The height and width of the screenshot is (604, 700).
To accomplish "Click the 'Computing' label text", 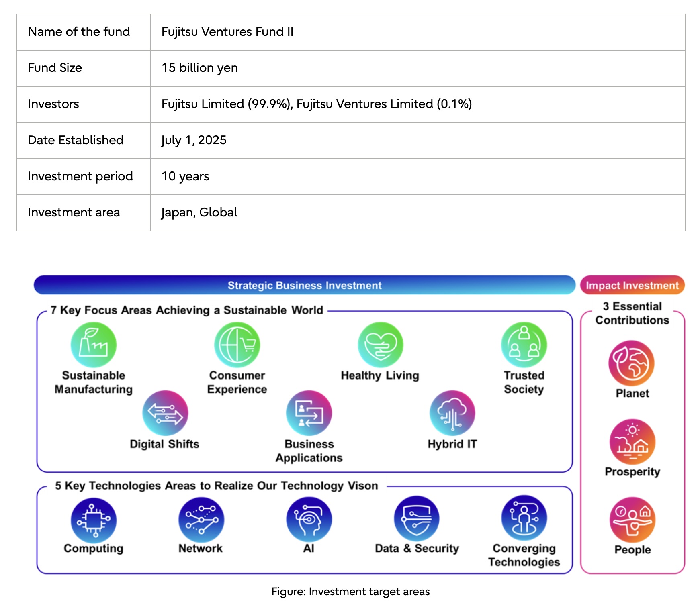I will pos(94,549).
